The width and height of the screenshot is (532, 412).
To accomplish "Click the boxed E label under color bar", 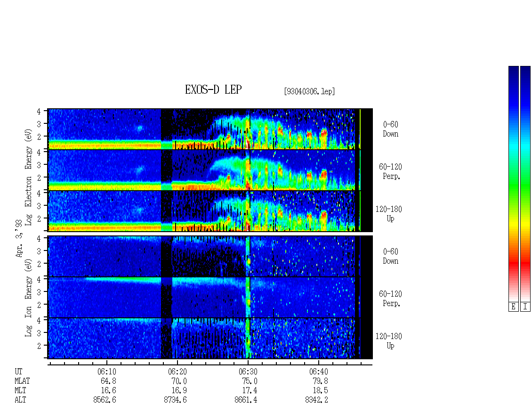I will click(513, 307).
